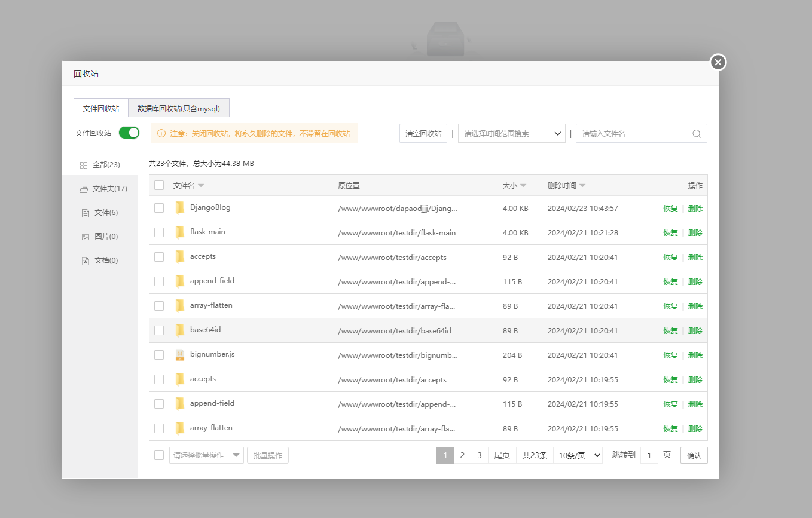Click path /www/wwwroot/testdir/flask-main
This screenshot has width=812, height=518.
(397, 233)
